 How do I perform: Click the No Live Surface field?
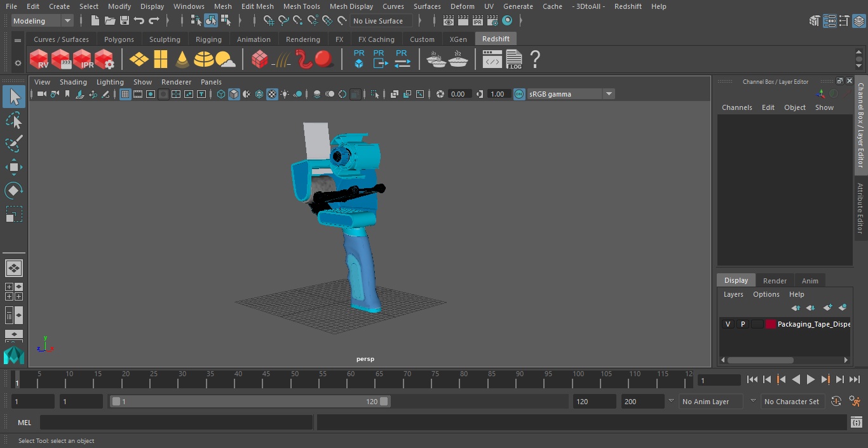coord(381,21)
